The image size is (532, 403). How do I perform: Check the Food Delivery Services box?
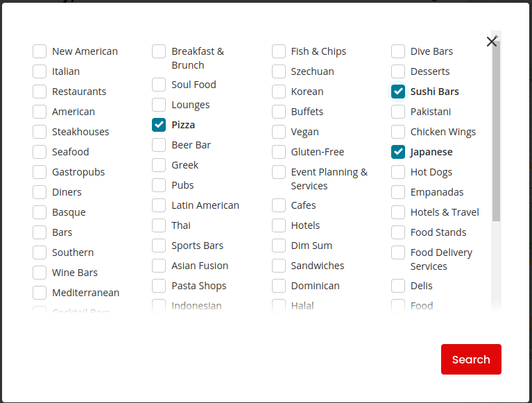click(398, 252)
